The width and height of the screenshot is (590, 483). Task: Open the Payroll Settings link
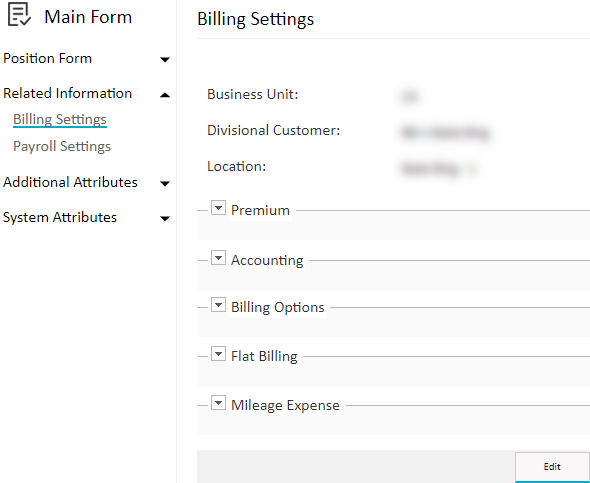click(62, 146)
